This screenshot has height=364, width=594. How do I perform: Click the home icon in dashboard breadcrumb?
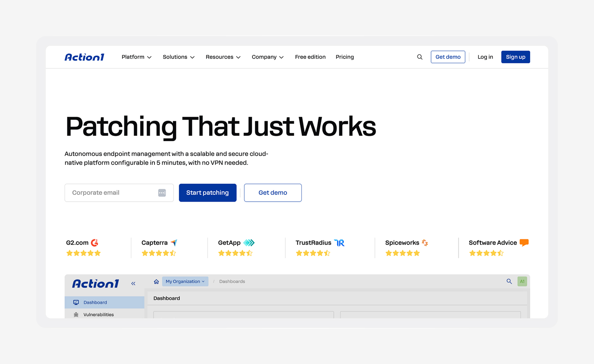click(156, 281)
